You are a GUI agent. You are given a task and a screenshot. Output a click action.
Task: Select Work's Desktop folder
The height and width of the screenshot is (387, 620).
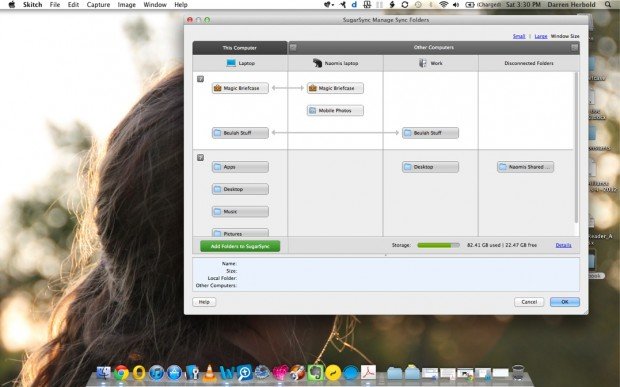tap(430, 167)
